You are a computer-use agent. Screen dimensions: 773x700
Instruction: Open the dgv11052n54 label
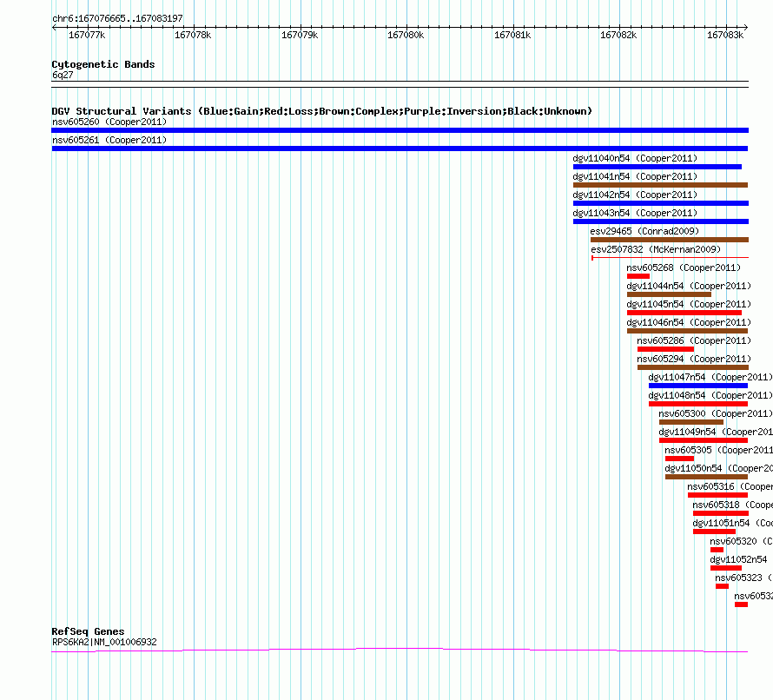click(738, 559)
